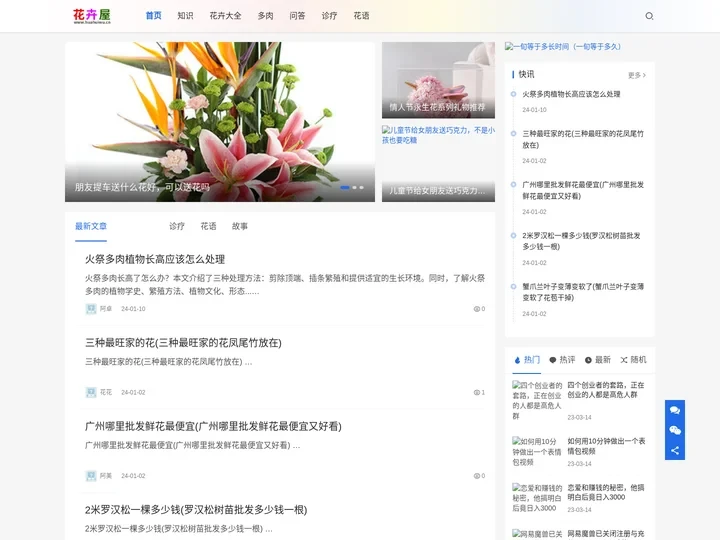Select 最新文章 tab

click(91, 226)
